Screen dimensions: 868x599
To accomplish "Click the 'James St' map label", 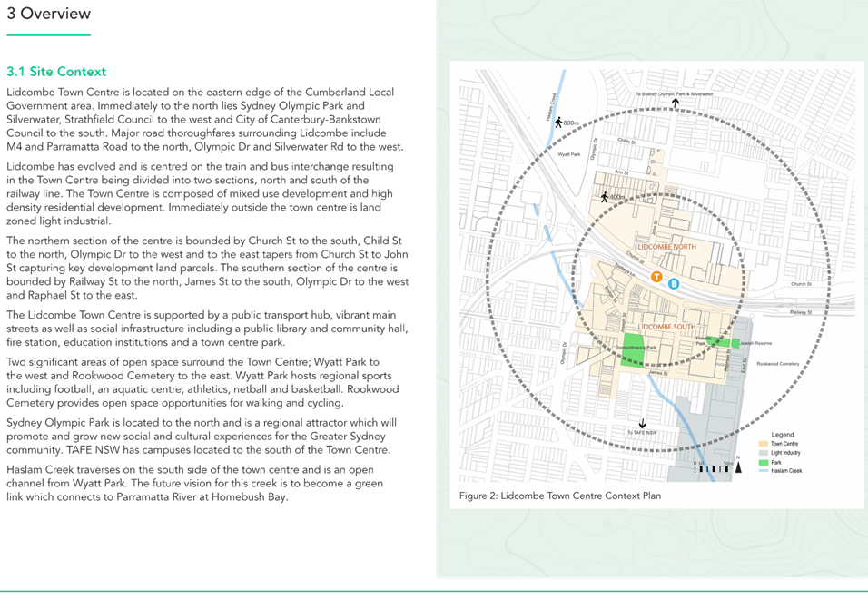I will pyautogui.click(x=658, y=373).
